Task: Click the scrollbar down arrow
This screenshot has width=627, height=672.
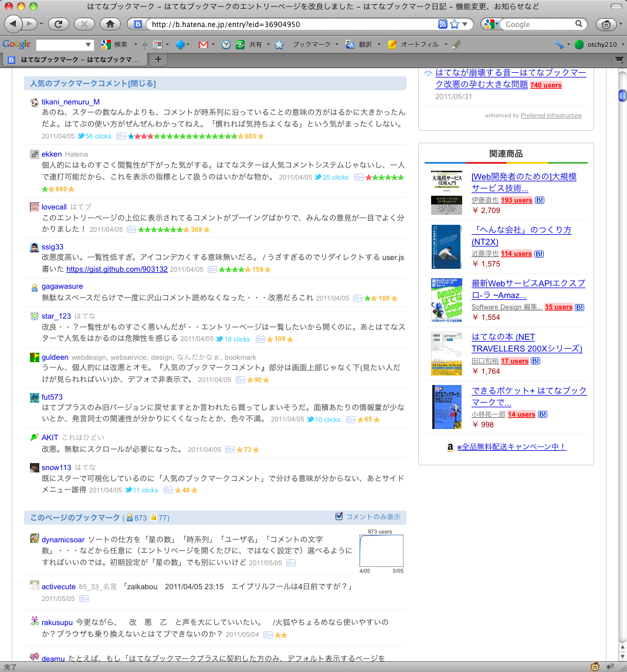Action: point(622,657)
